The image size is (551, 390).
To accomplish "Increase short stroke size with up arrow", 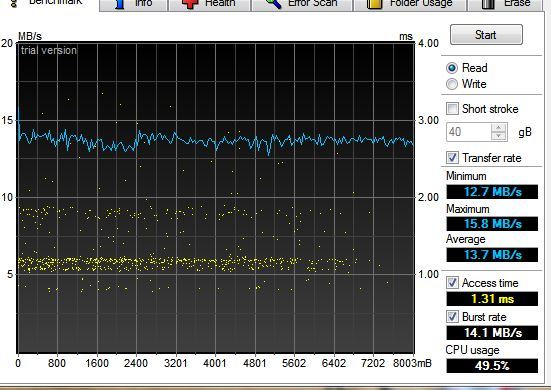I will (499, 128).
